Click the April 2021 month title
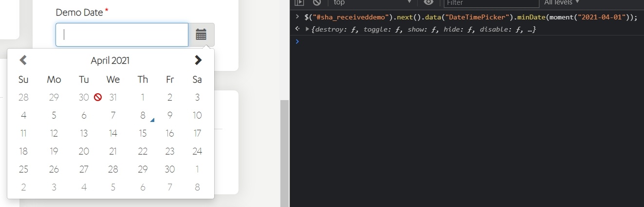Viewport: 644px width, 207px height. pos(110,61)
